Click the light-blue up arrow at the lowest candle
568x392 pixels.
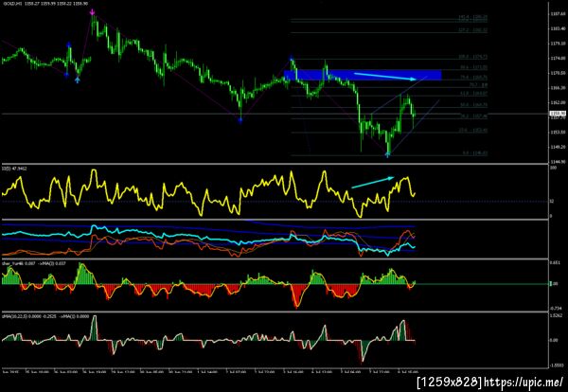click(387, 154)
